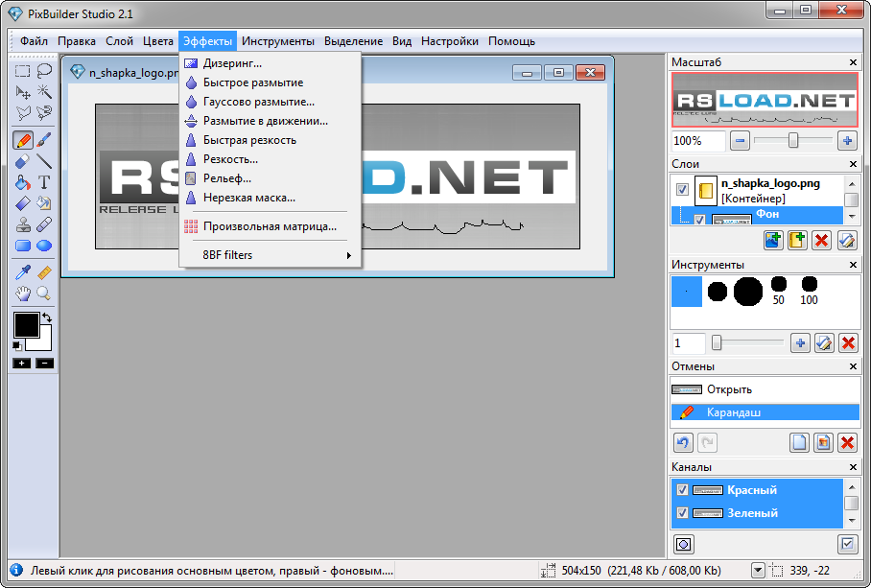Click white minus button below color swatches

click(44, 364)
